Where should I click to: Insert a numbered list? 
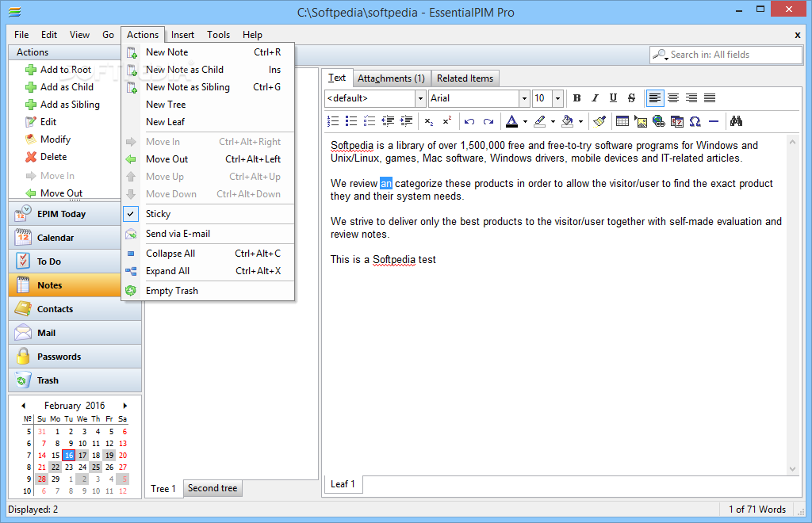pyautogui.click(x=333, y=121)
